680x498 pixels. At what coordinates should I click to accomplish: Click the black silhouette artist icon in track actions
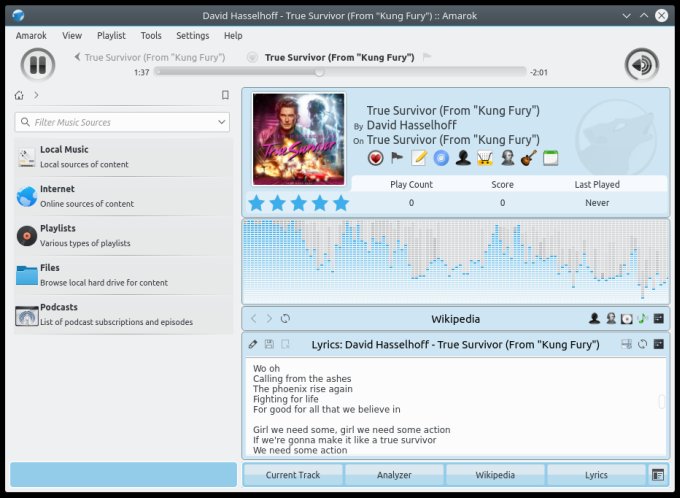click(463, 158)
